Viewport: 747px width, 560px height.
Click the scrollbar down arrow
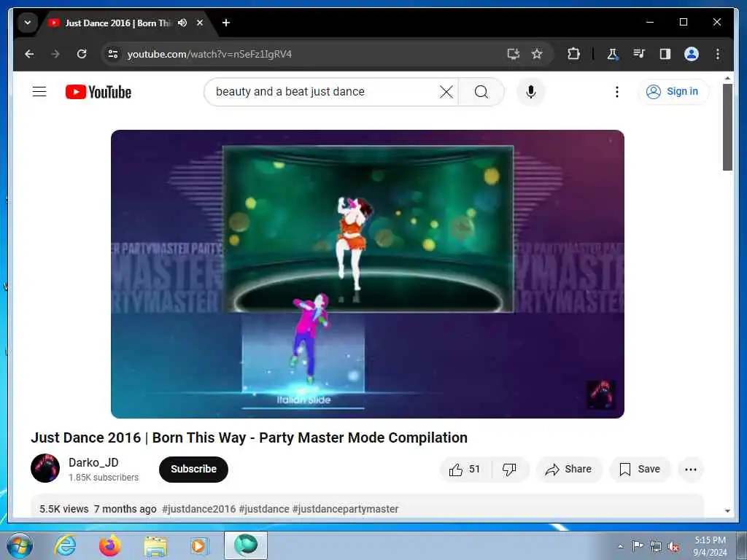pyautogui.click(x=727, y=510)
